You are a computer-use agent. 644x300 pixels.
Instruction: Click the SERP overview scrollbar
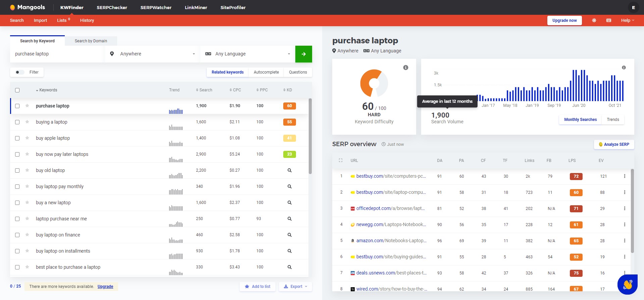[x=632, y=211]
